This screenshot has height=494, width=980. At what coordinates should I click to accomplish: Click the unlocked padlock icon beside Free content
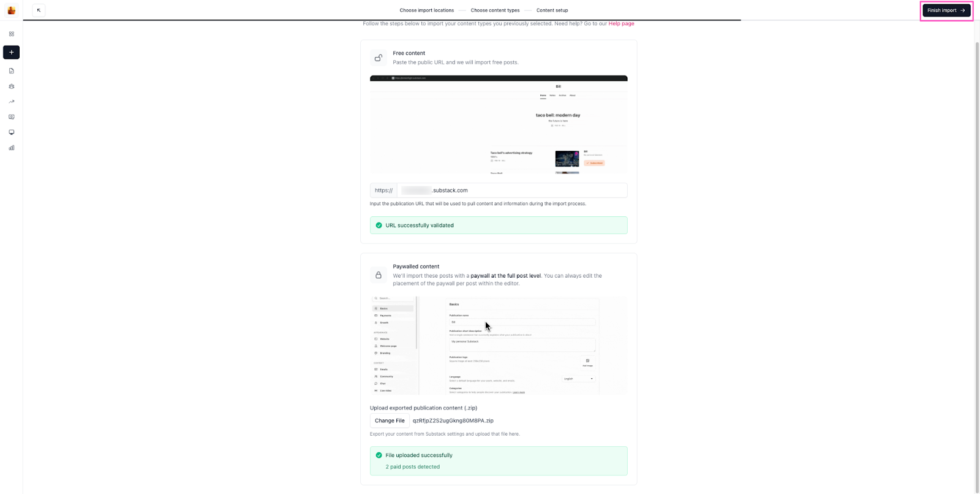tap(379, 58)
